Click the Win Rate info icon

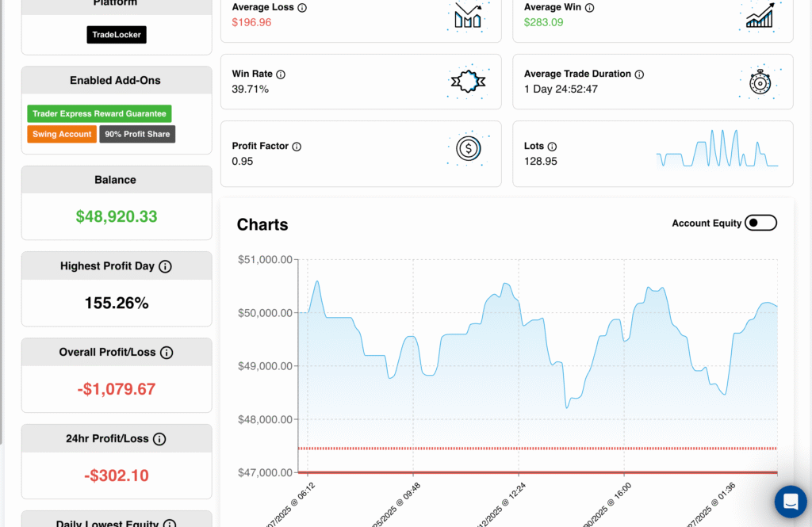tap(281, 74)
